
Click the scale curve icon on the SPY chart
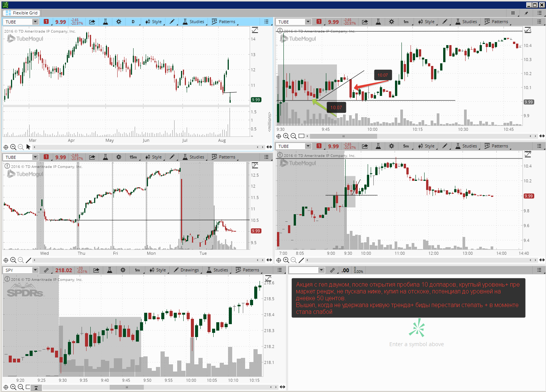(x=268, y=279)
